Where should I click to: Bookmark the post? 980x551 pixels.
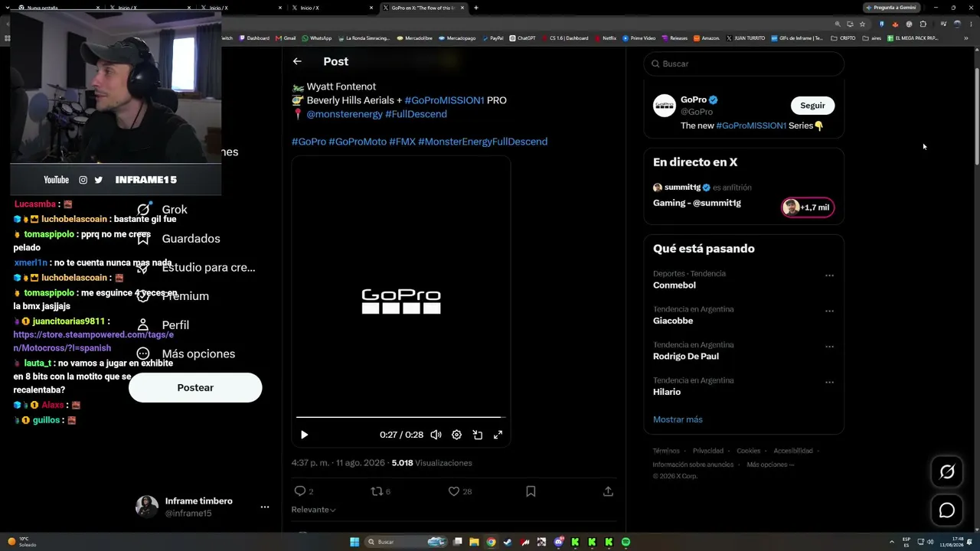[x=531, y=491]
